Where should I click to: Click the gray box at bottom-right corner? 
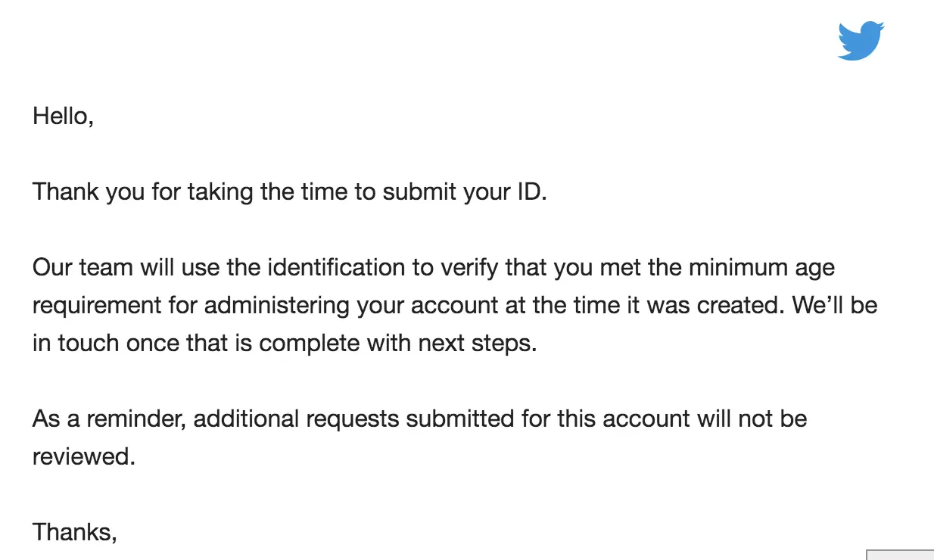[x=900, y=555]
